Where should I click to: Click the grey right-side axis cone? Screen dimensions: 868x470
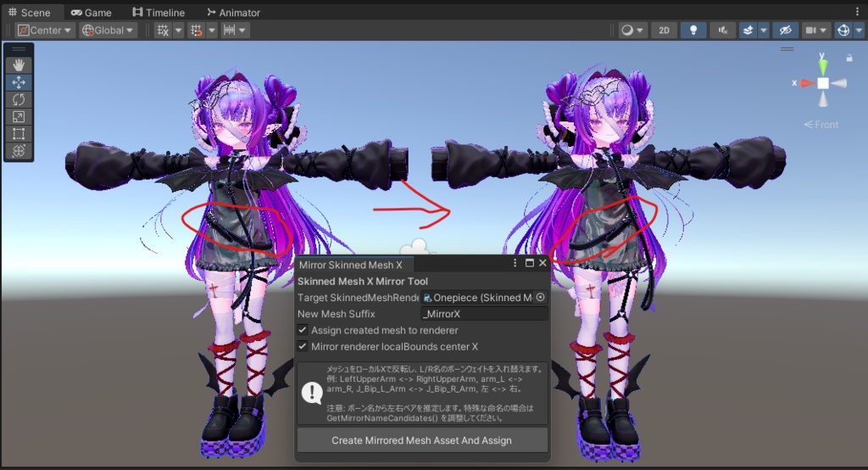pos(839,83)
